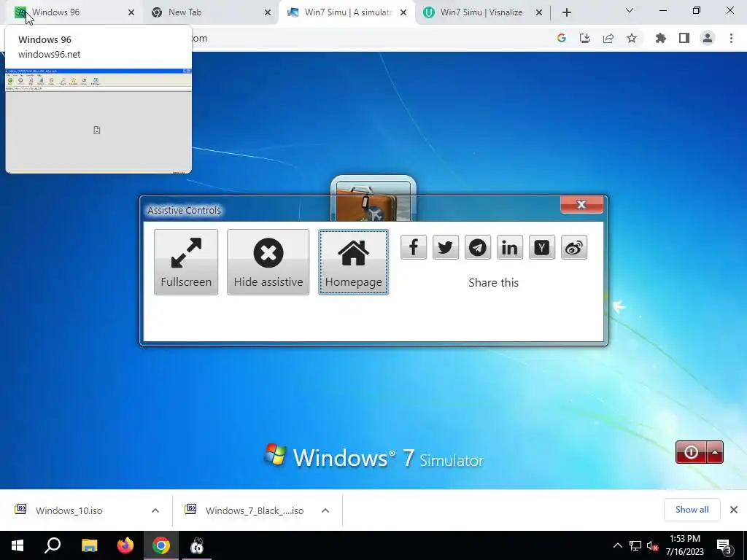The height and width of the screenshot is (560, 747).
Task: Switch to Win7 Simu Visnalize tab
Action: coord(482,12)
